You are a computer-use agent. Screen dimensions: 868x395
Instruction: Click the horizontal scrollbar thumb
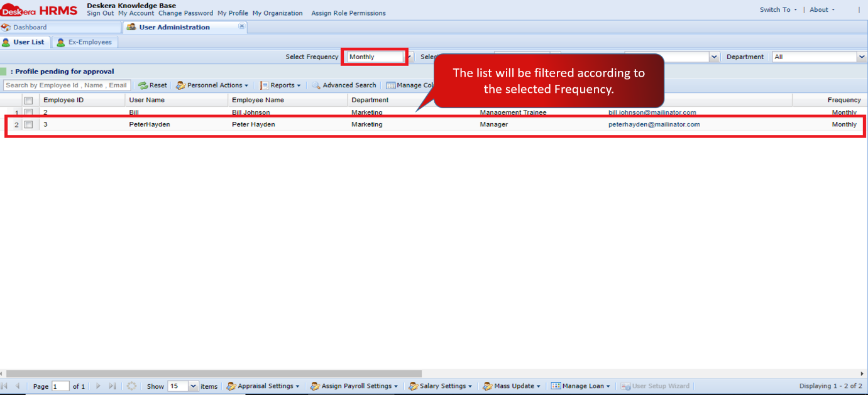point(214,374)
